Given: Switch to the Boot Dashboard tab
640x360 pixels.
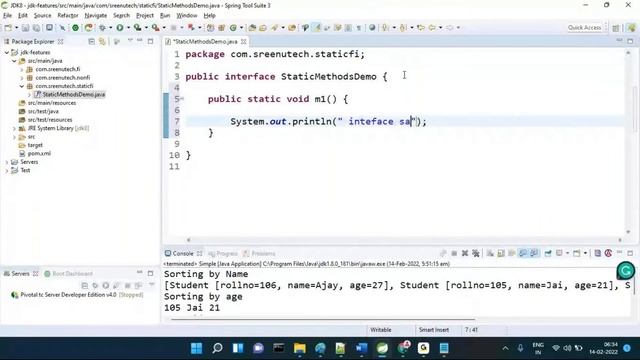Looking at the screenshot, I should pyautogui.click(x=69, y=273).
